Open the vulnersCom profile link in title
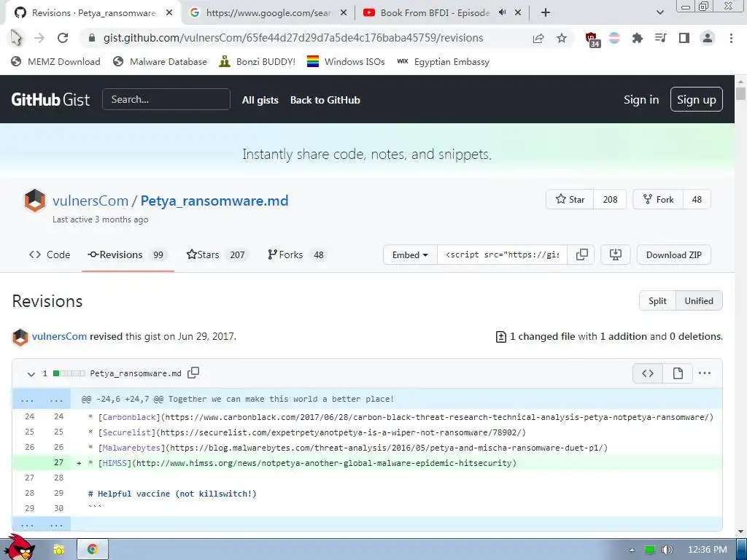This screenshot has height=560, width=747. point(90,201)
